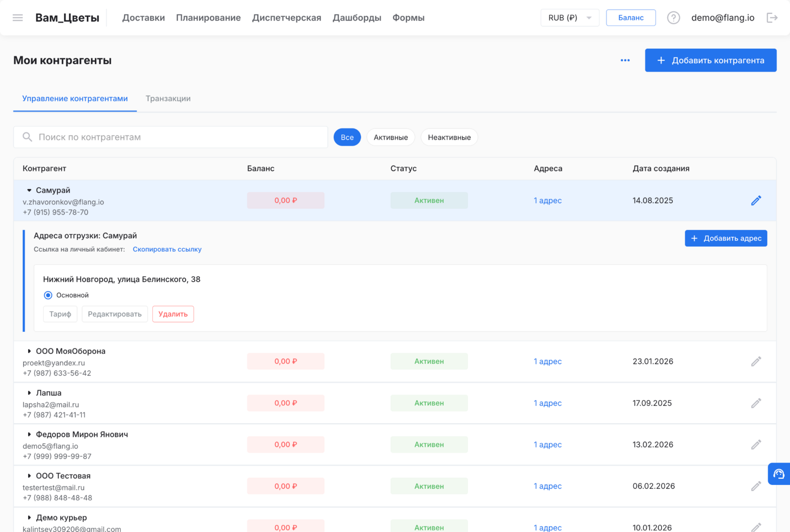Edit the Федоров Мирон Янович row pencil icon
The image size is (790, 532).
756,444
